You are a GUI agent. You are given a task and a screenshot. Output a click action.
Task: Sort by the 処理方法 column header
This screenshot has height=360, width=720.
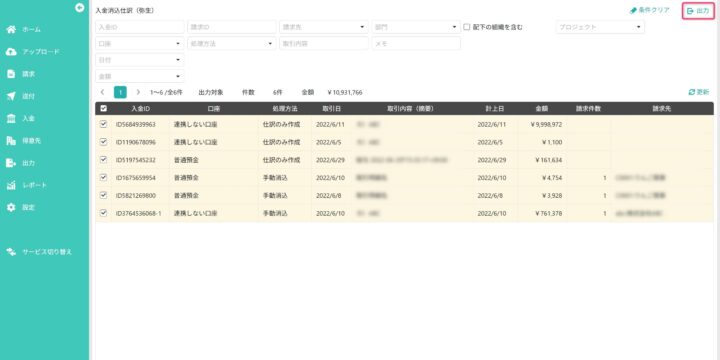click(x=285, y=109)
